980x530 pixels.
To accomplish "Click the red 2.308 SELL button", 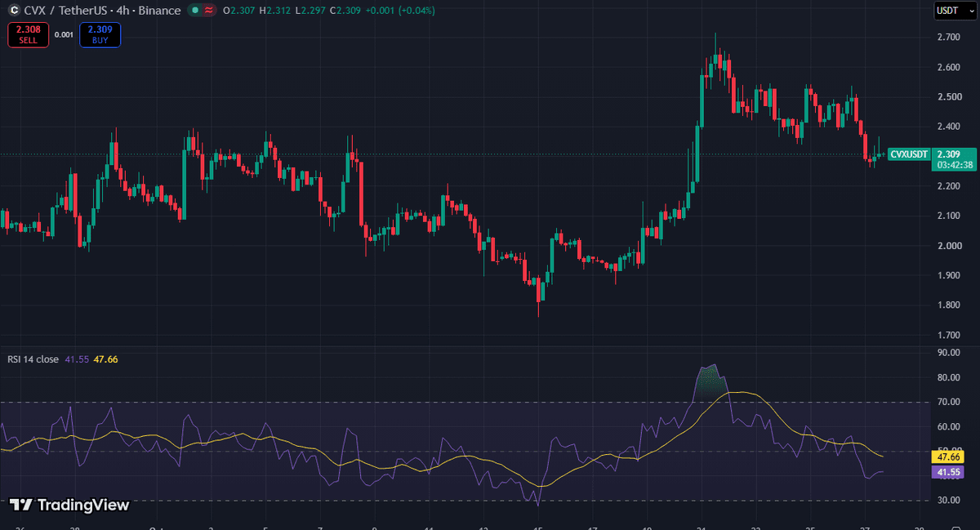I will (29, 34).
